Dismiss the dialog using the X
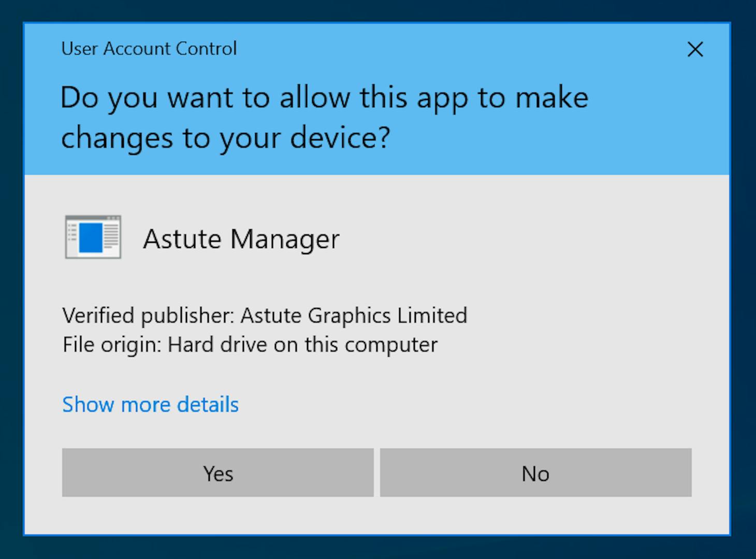 (x=695, y=49)
